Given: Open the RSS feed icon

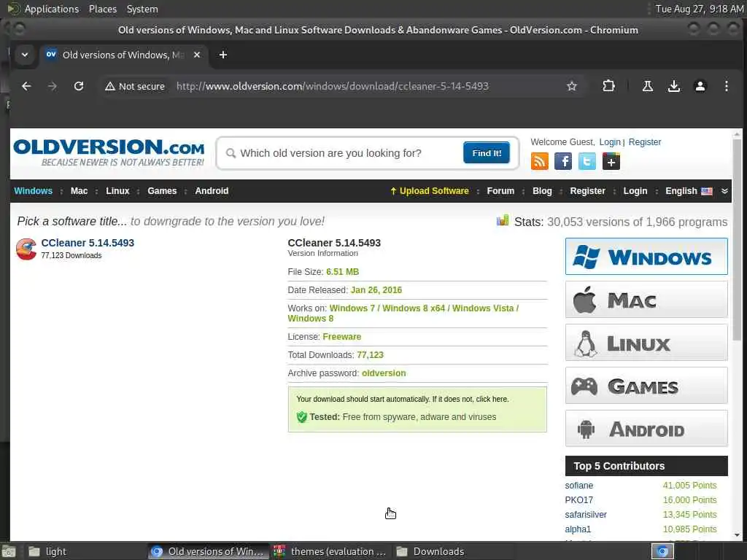Looking at the screenshot, I should 539,161.
